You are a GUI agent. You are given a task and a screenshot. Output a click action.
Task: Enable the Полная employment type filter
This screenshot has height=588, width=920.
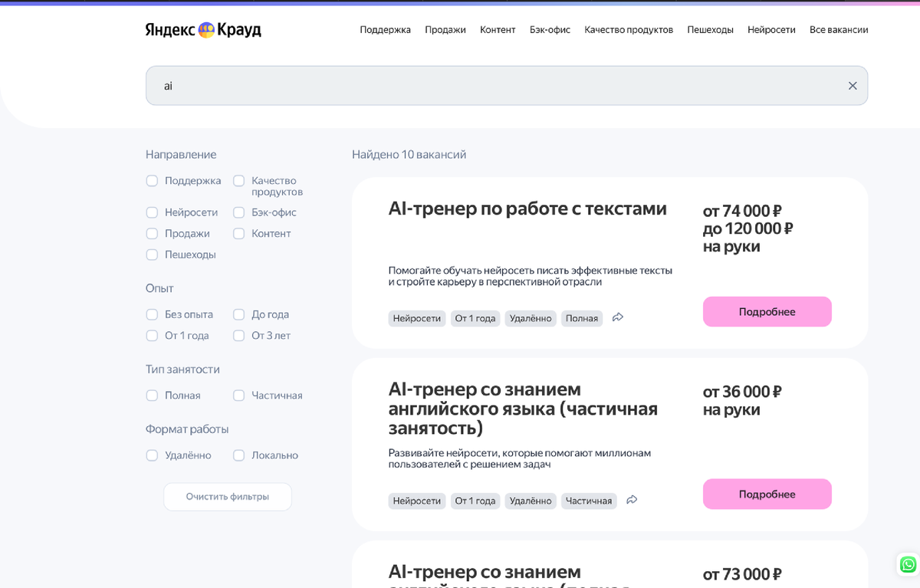(x=152, y=395)
